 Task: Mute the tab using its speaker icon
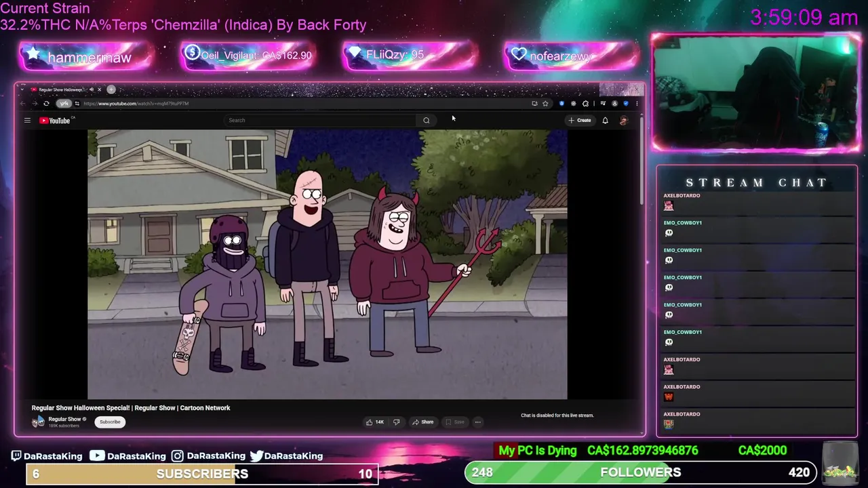(92, 89)
